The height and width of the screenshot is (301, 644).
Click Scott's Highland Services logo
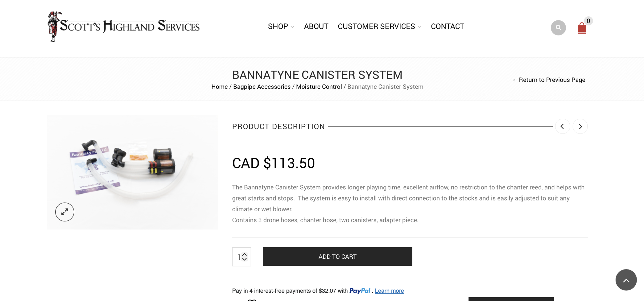[x=124, y=26]
